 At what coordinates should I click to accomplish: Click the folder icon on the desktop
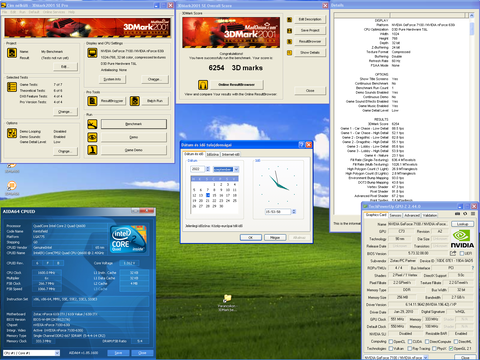pos(228,298)
